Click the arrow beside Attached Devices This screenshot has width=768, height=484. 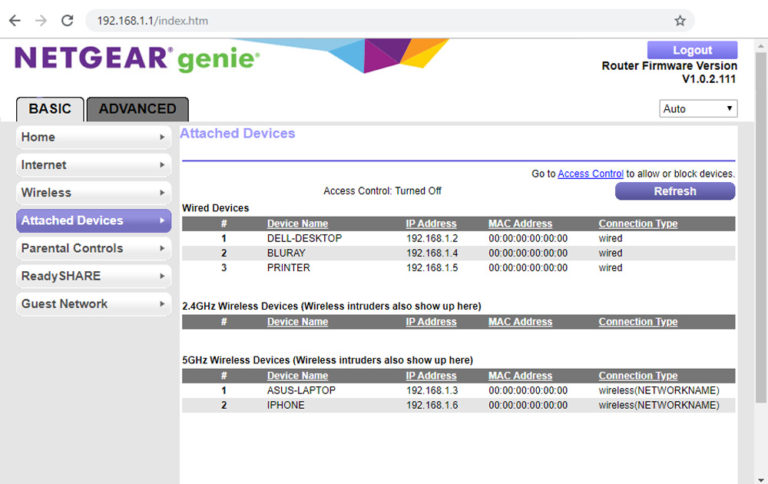162,220
